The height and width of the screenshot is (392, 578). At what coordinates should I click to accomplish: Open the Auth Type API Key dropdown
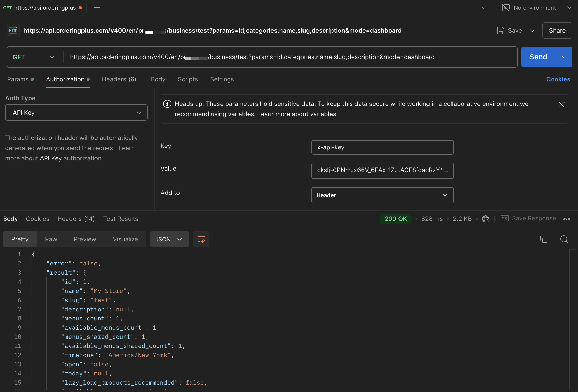click(x=76, y=113)
